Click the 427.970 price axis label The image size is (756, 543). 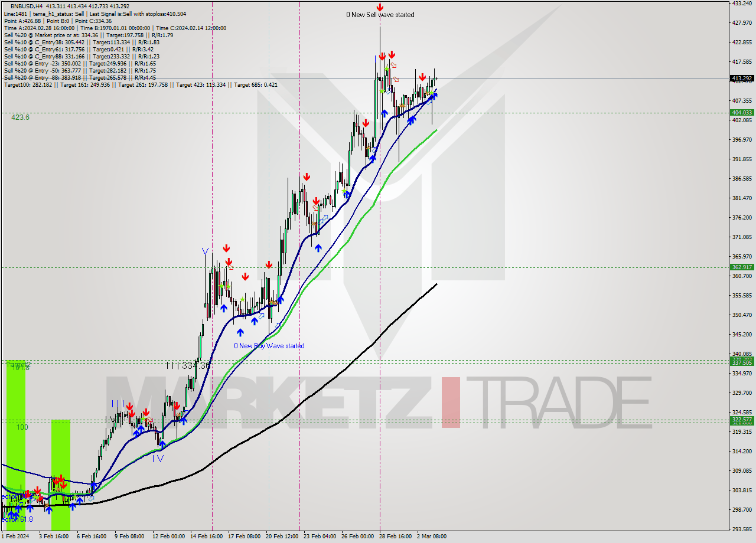tap(742, 23)
